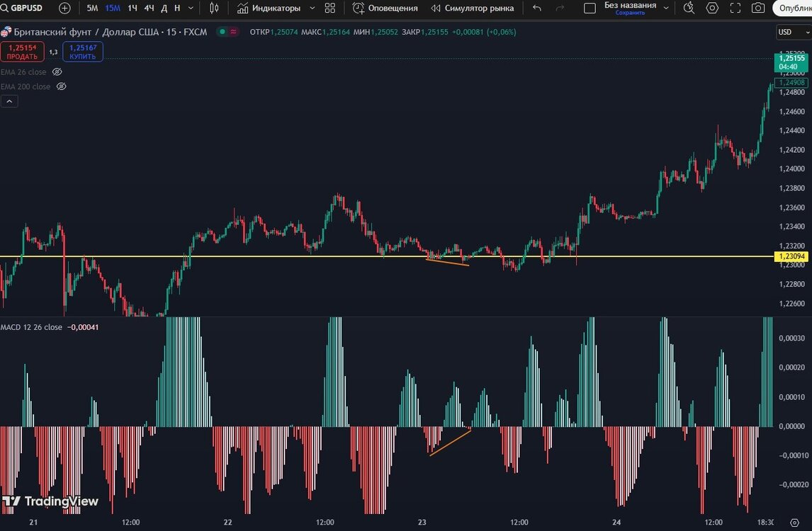
Task: Open time axis settings gear icon
Action: 794,523
